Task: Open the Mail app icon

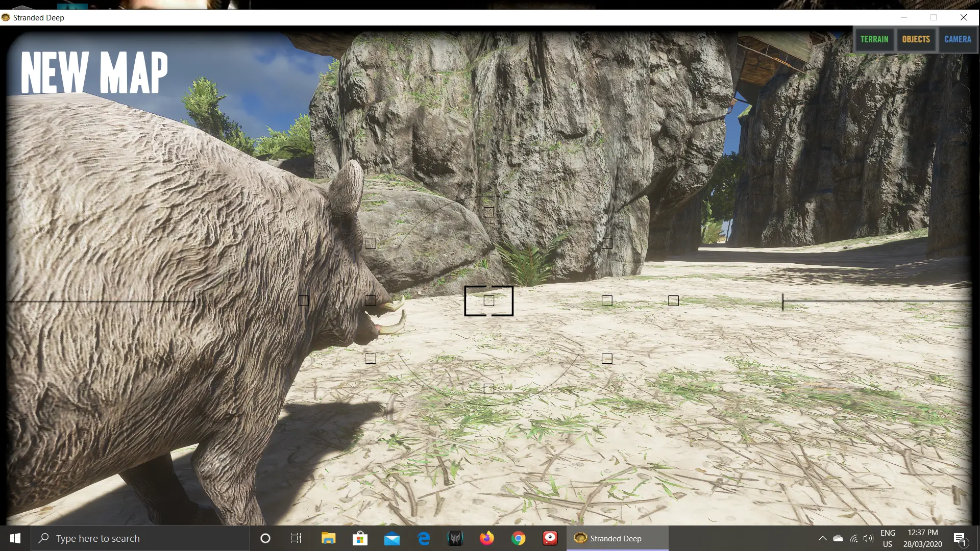Action: pyautogui.click(x=392, y=538)
